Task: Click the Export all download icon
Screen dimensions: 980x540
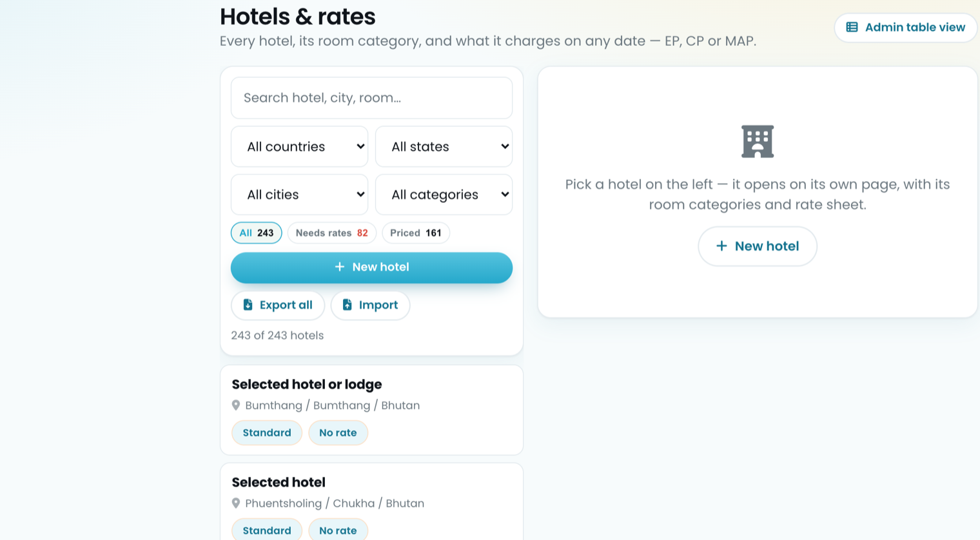Action: [x=248, y=305]
